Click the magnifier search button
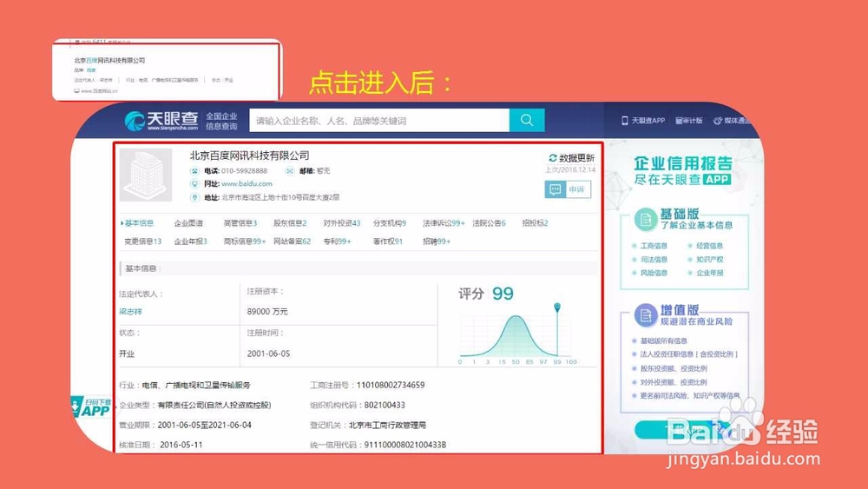Image resolution: width=868 pixels, height=489 pixels. tap(527, 120)
